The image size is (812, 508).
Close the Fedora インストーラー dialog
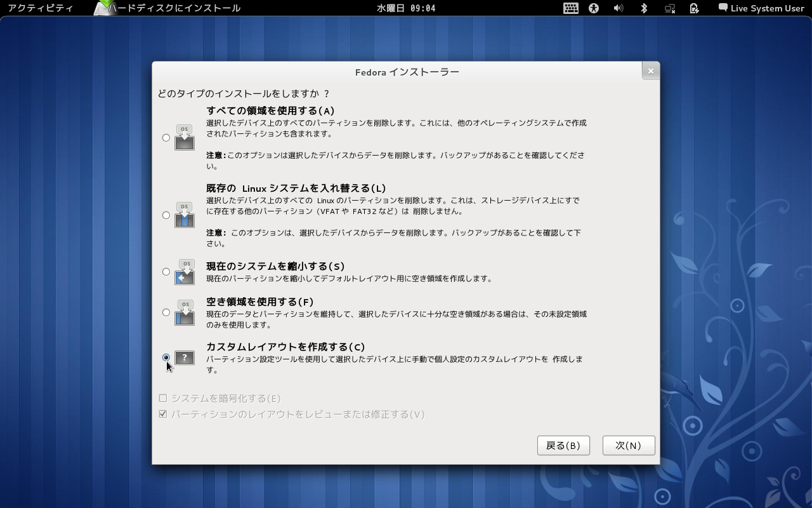(650, 71)
